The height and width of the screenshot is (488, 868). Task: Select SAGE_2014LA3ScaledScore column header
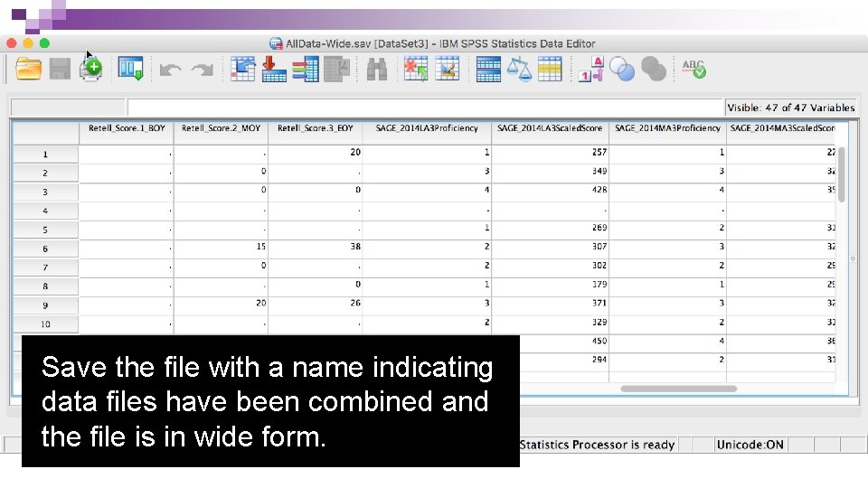point(550,132)
